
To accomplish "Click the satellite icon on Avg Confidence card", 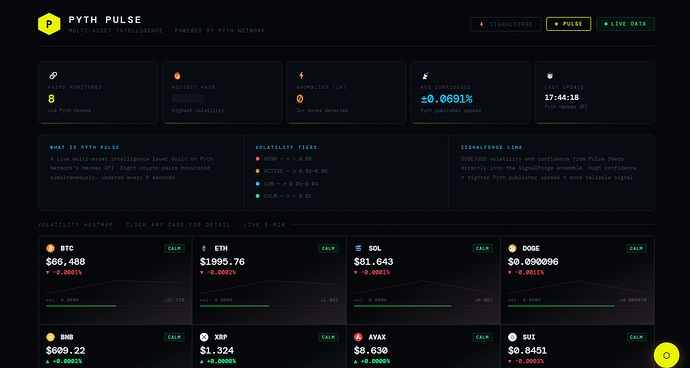I will (x=426, y=76).
